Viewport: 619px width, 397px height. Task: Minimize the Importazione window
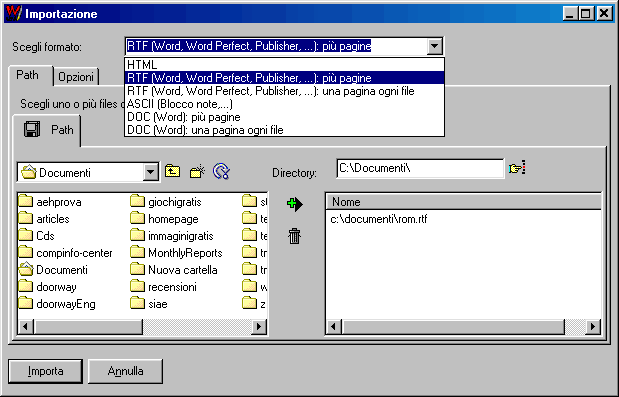[570, 14]
